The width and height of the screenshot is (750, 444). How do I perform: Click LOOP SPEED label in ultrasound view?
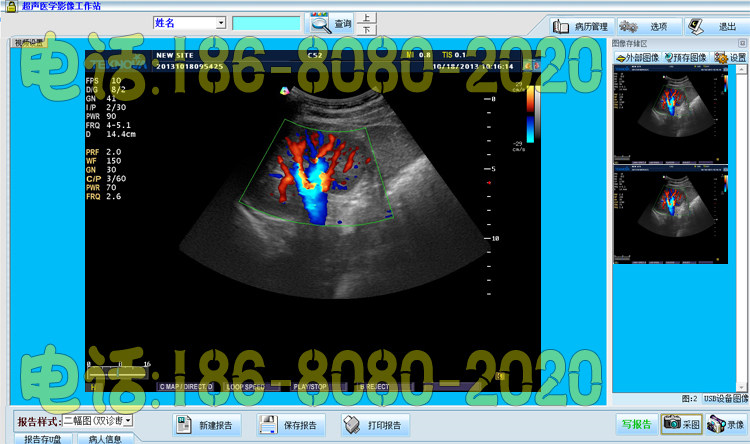[x=245, y=387]
